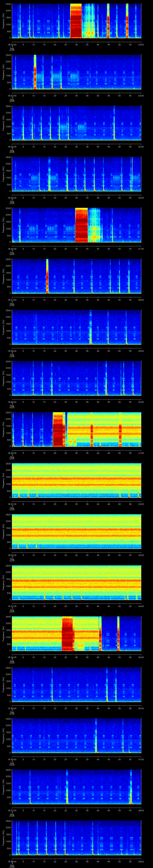Open the 18:33:00 noise-band spectrogram panel
The image size is (153, 868).
pos(76,583)
